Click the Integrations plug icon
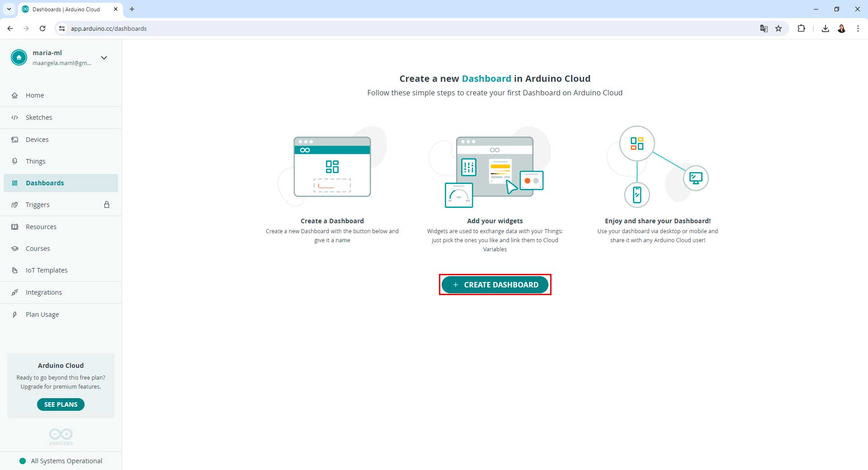Image resolution: width=868 pixels, height=470 pixels. (x=15, y=292)
